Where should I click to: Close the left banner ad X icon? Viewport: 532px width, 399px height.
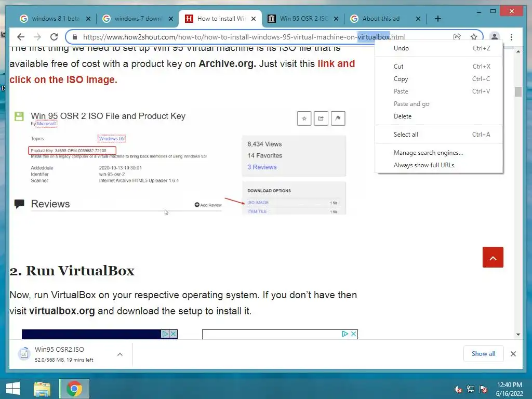click(174, 334)
